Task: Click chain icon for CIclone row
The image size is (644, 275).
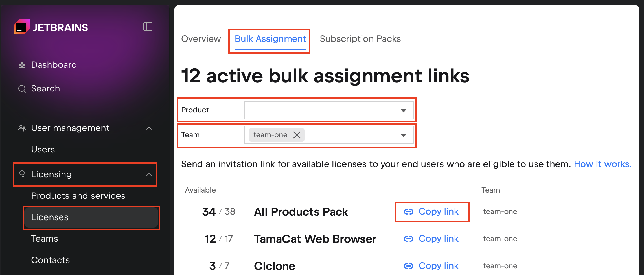Action: pyautogui.click(x=408, y=266)
